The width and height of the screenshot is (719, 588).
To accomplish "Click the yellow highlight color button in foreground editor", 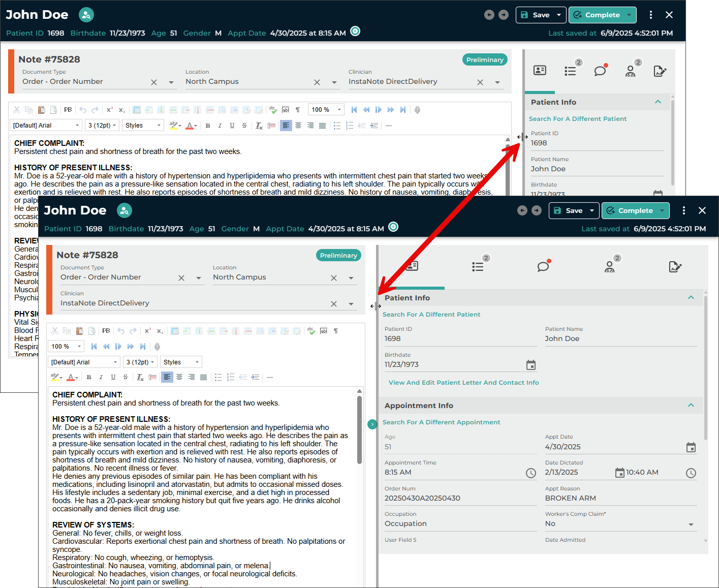I will (x=54, y=377).
